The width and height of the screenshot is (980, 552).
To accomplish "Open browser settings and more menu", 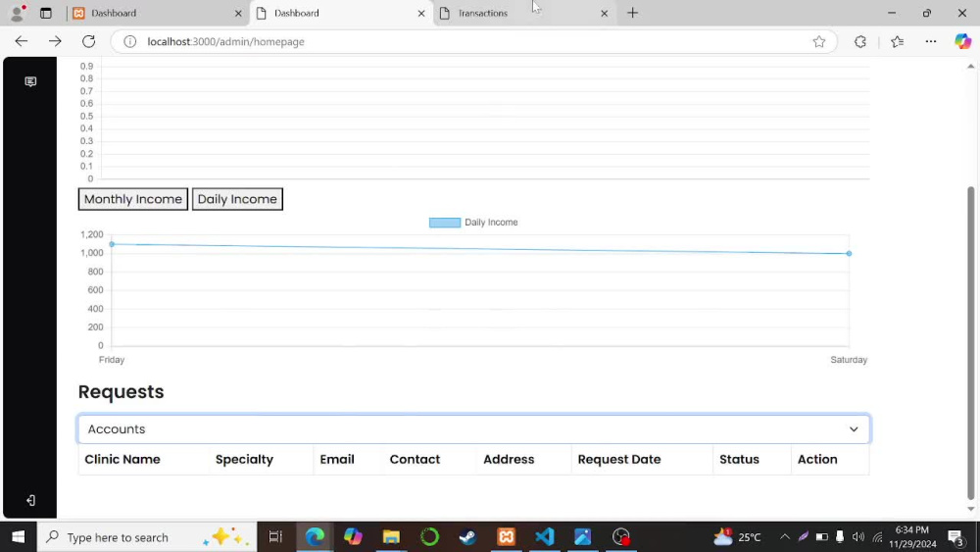I will coord(931,41).
